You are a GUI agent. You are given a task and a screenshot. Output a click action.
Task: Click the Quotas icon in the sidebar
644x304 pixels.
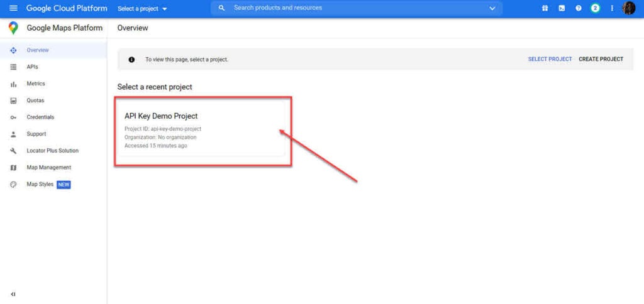[13, 100]
